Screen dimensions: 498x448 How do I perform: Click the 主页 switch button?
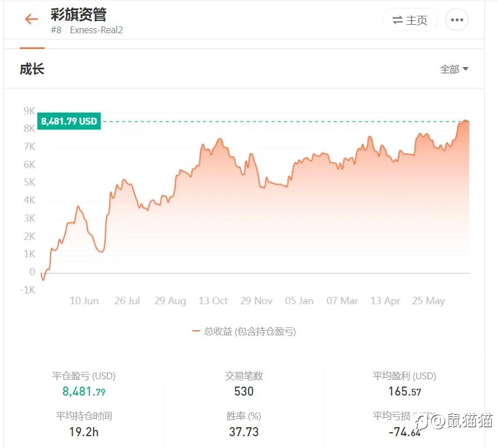tap(409, 20)
